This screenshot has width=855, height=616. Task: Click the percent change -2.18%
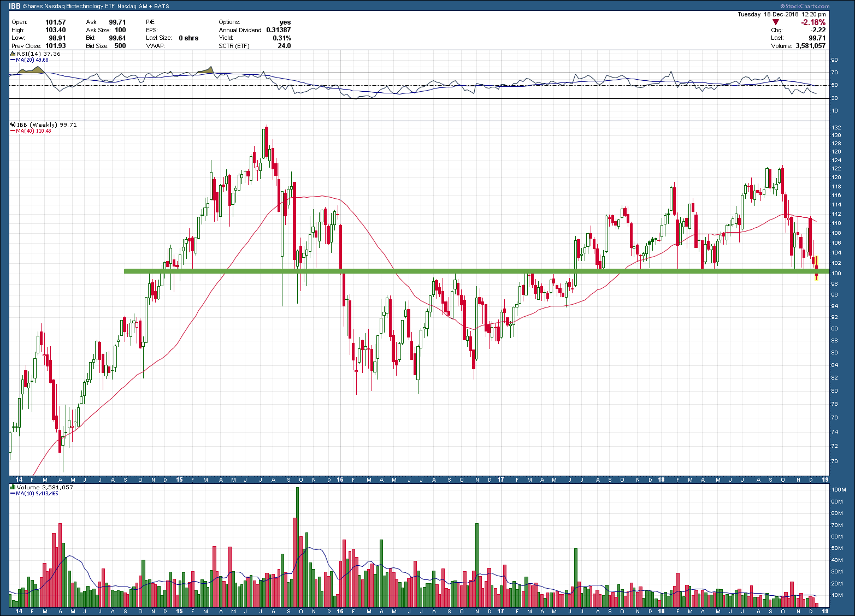[813, 22]
